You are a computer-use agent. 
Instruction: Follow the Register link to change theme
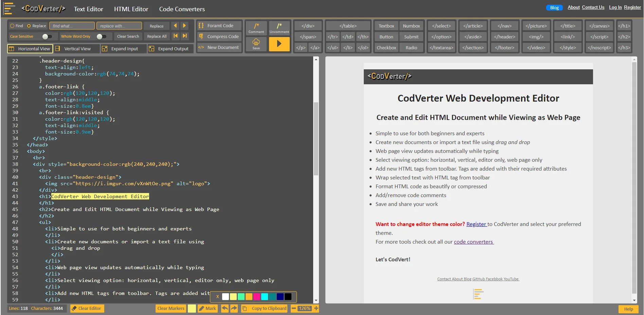(476, 224)
